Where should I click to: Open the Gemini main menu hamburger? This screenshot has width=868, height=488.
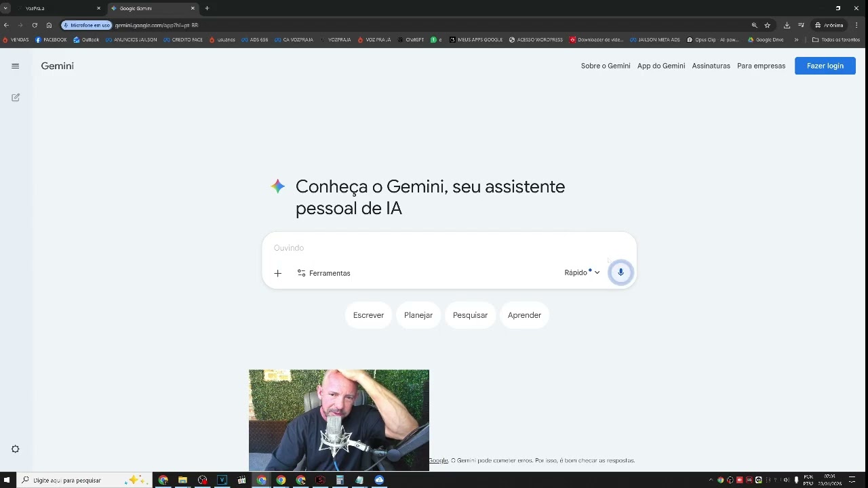(15, 66)
